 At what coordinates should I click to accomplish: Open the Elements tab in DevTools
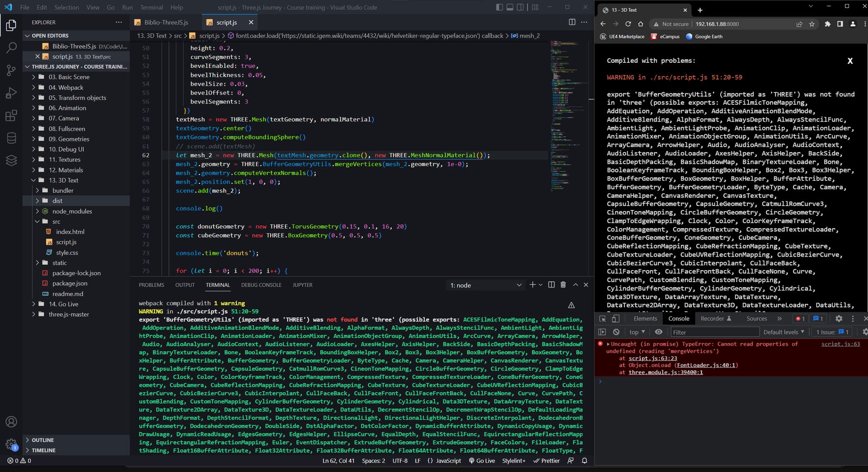(645, 318)
